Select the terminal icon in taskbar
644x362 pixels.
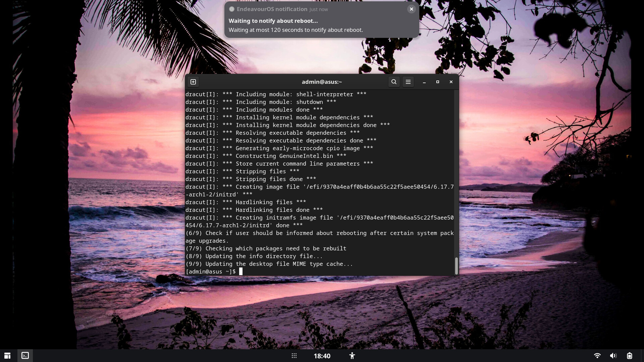tap(25, 356)
